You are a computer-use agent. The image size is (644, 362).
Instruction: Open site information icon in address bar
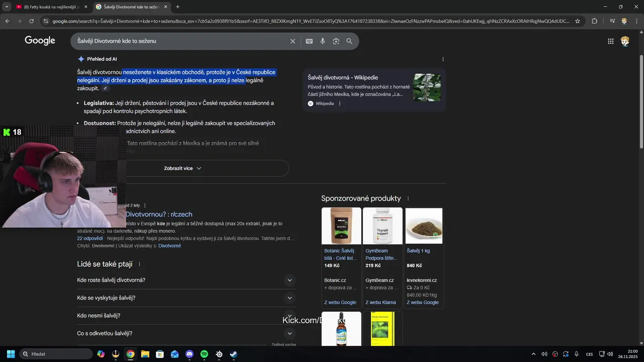tap(46, 21)
